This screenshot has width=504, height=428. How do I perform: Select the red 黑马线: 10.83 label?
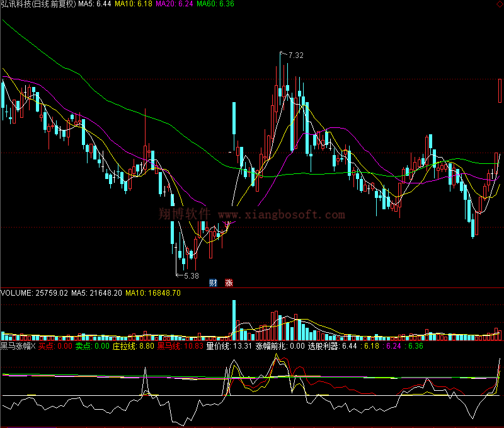pos(180,345)
